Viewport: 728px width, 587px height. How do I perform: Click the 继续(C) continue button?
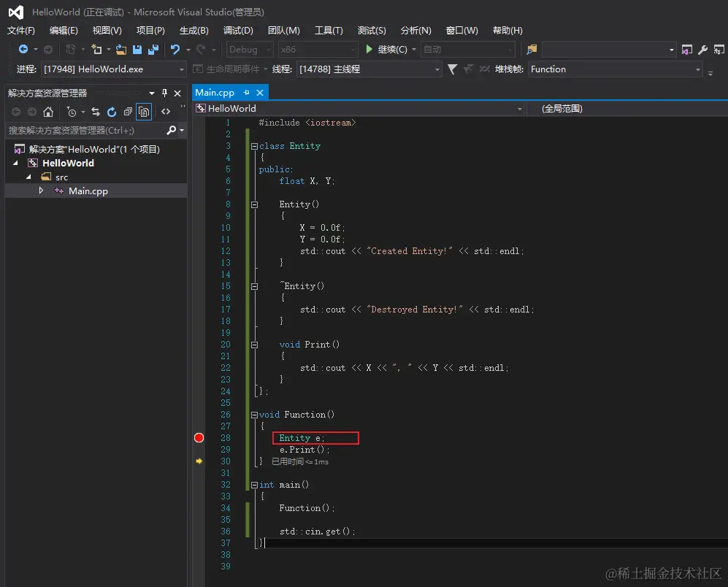[x=386, y=49]
